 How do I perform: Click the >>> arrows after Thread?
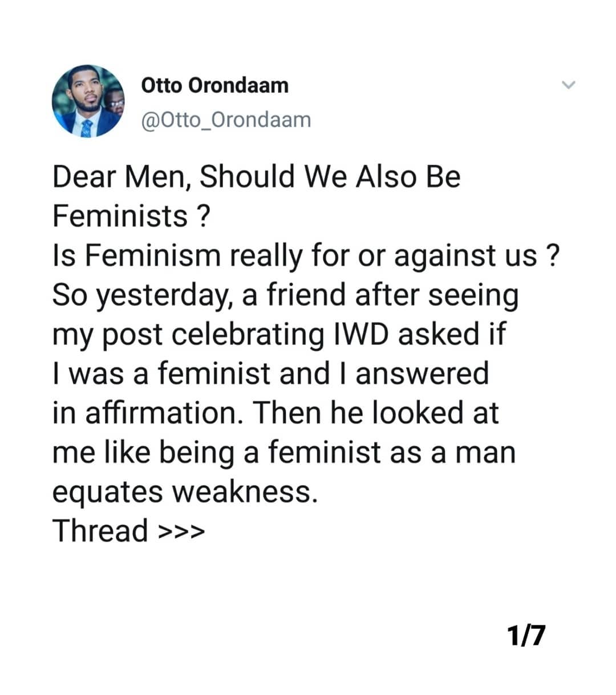click(x=181, y=532)
